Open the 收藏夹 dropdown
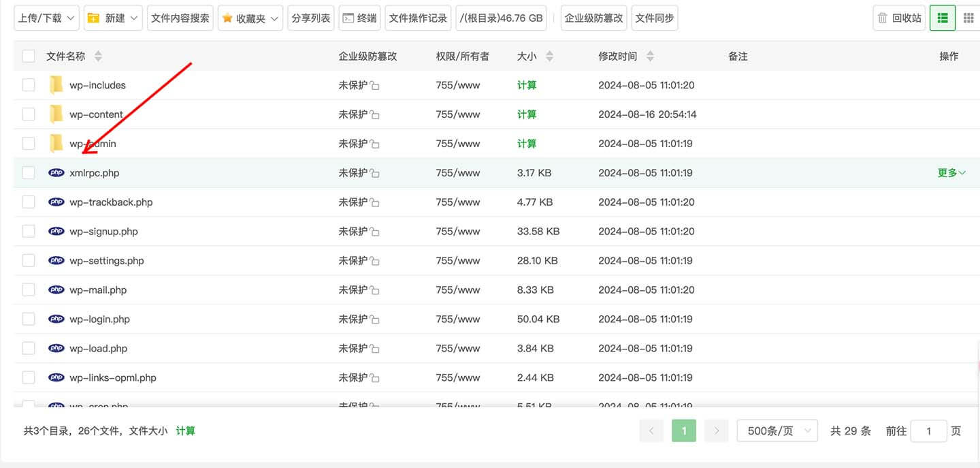 [x=250, y=18]
